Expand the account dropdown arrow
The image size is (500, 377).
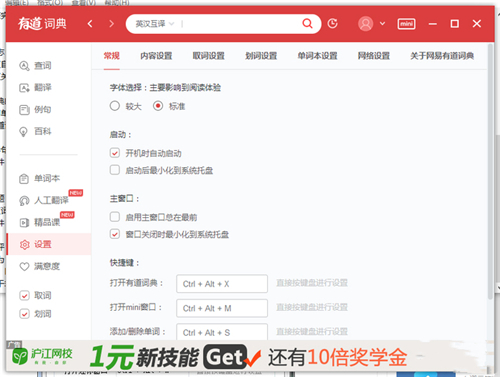(x=383, y=24)
